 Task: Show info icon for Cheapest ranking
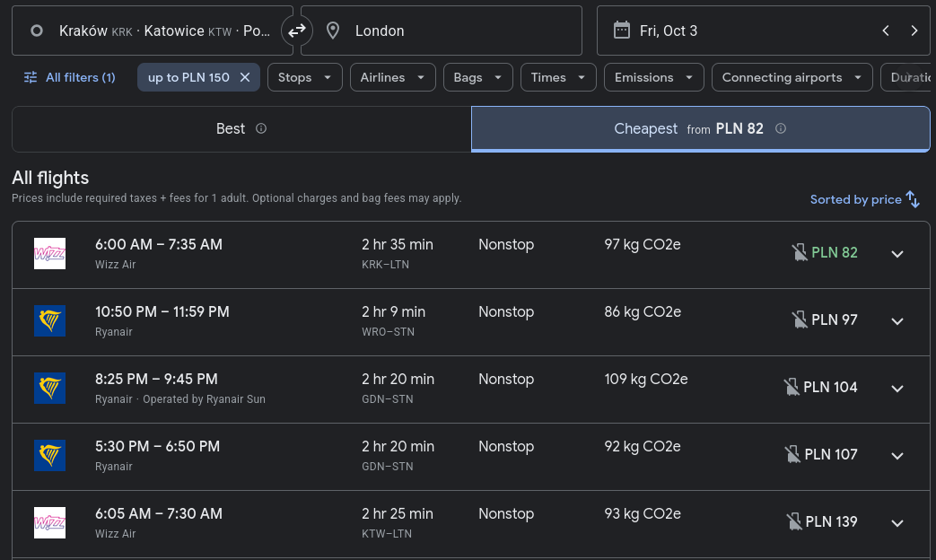click(x=780, y=128)
